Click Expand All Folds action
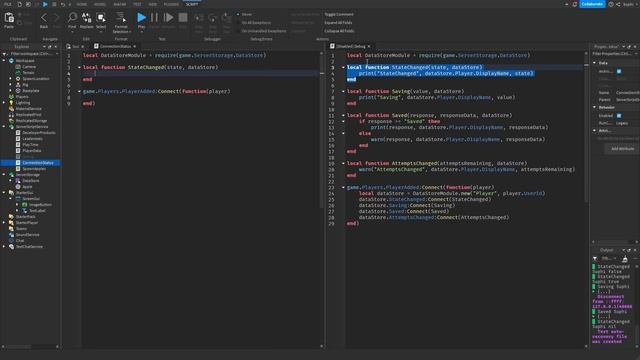The height and width of the screenshot is (360, 640). (x=338, y=23)
